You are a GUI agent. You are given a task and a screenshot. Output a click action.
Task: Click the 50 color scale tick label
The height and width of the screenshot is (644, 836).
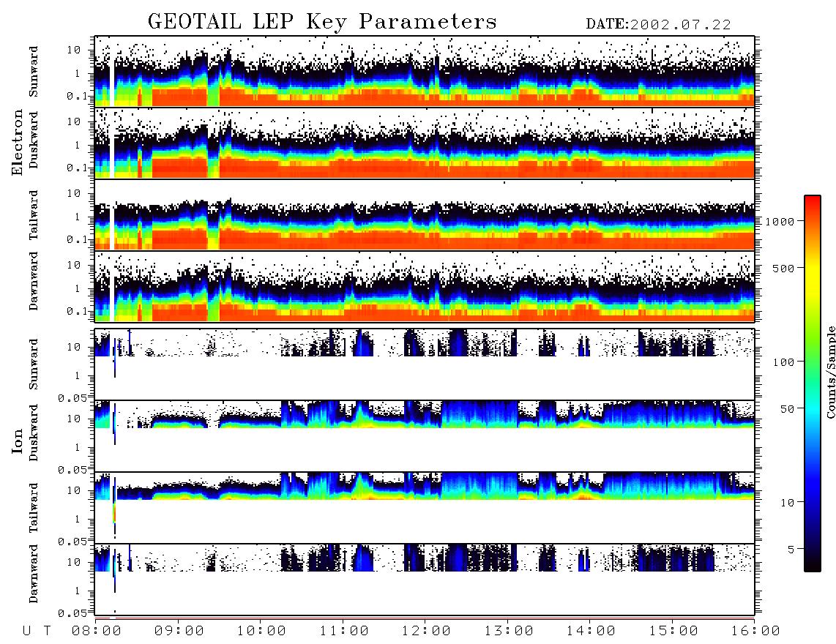[788, 409]
